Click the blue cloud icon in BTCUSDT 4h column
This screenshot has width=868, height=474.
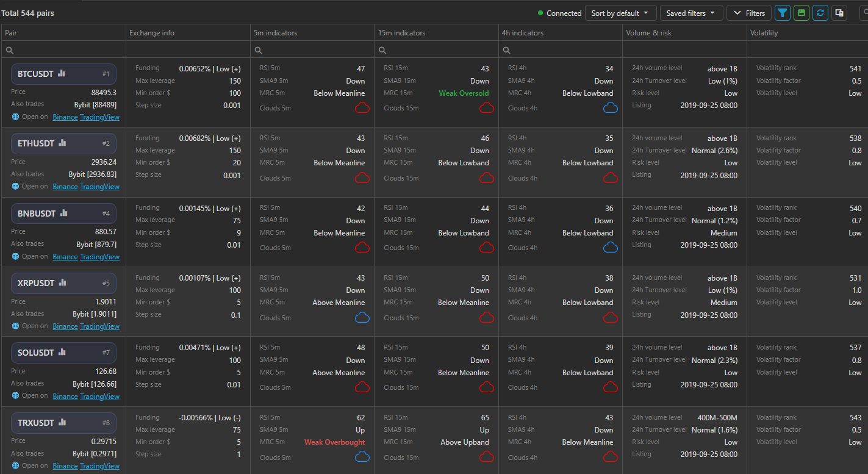pos(610,108)
